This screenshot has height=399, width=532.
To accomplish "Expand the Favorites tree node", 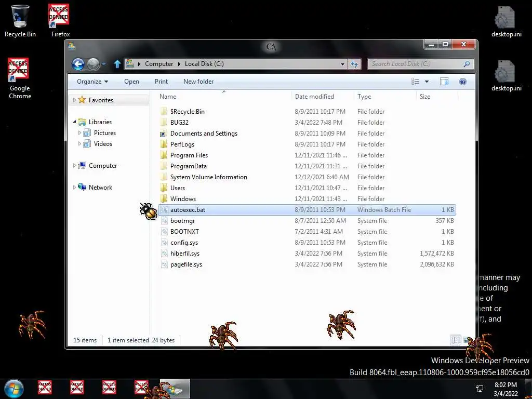I will coord(74,100).
